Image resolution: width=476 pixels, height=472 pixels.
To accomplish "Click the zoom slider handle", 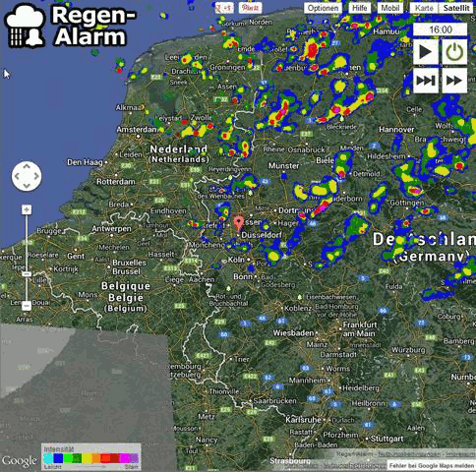I will (27, 274).
